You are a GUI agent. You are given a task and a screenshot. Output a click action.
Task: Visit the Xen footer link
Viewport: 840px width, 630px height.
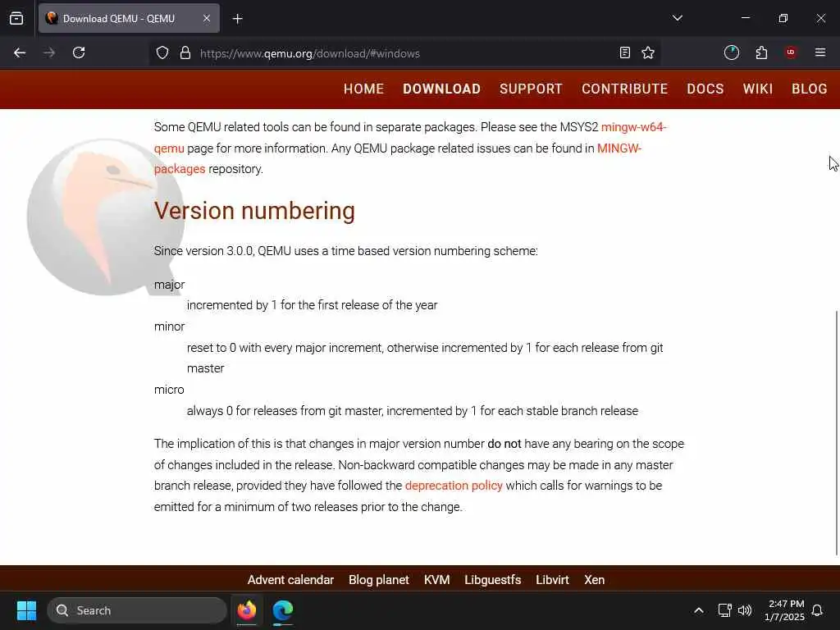pos(594,580)
